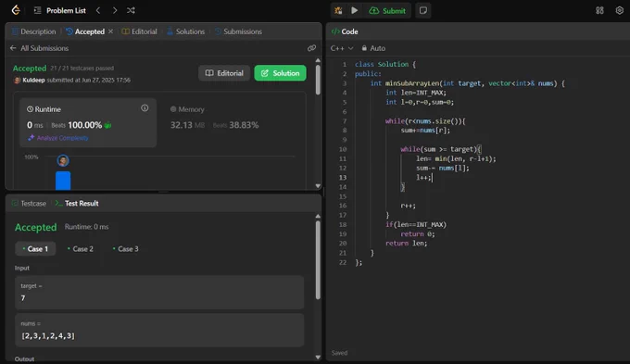Open the Solutions tab
The image size is (630, 364).
185,31
